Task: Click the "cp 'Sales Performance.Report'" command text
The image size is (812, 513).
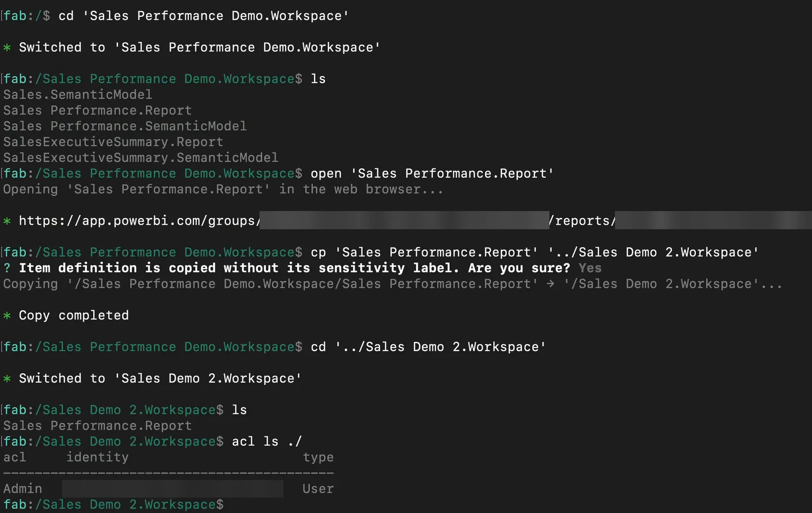Action: 534,252
